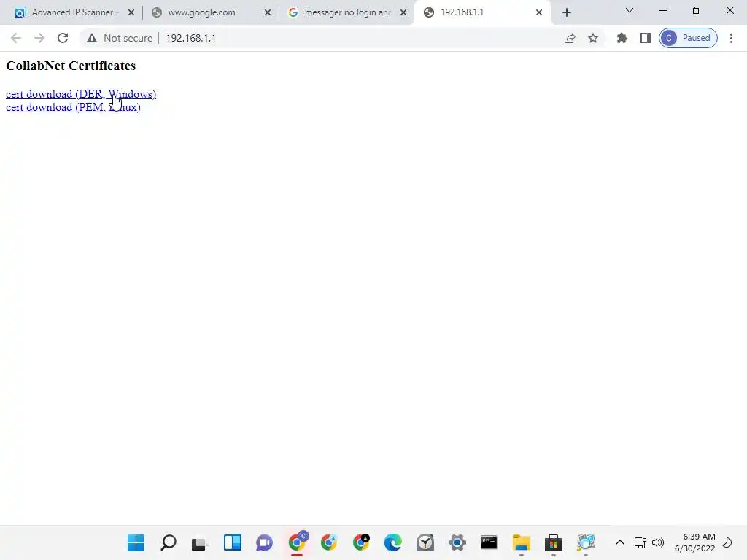Image resolution: width=747 pixels, height=560 pixels.
Task: Click the browser forward arrow
Action: 39,38
